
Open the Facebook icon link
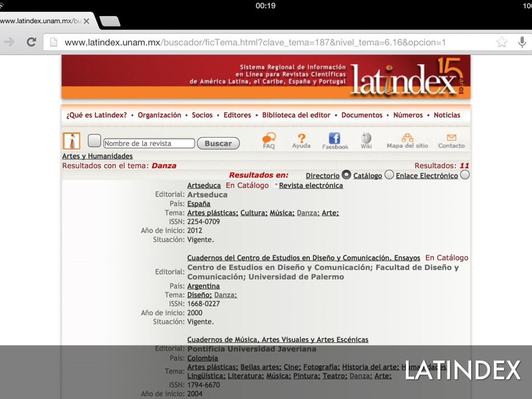pyautogui.click(x=335, y=139)
